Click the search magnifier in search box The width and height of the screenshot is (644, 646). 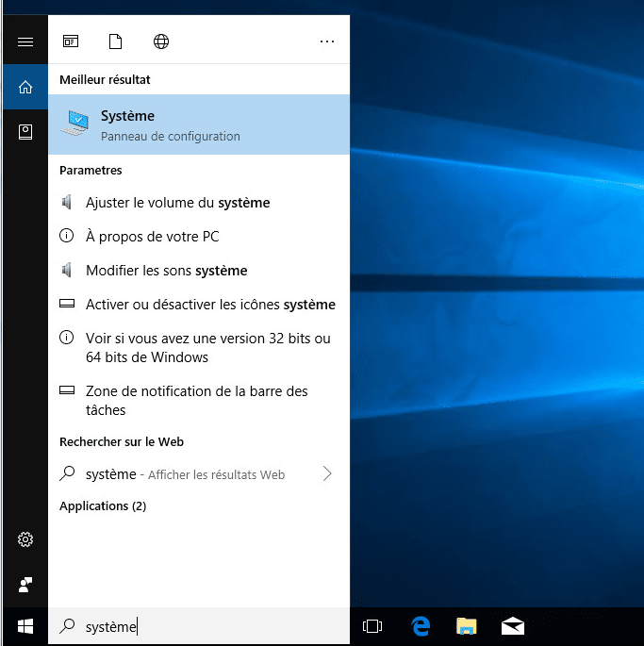click(x=67, y=626)
